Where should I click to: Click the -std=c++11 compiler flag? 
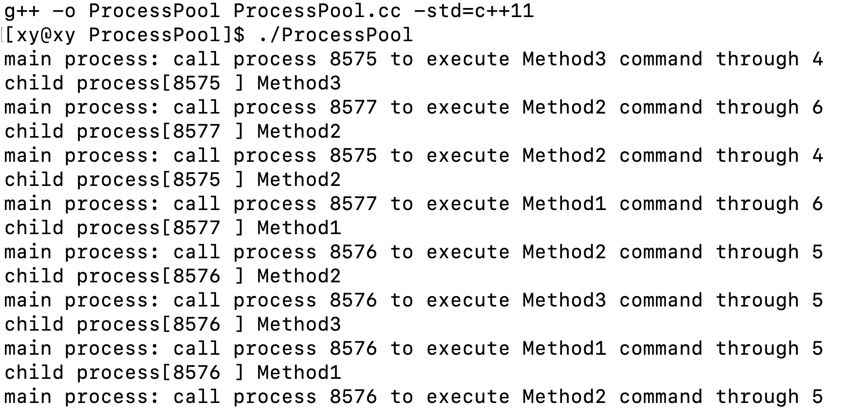pos(474,11)
